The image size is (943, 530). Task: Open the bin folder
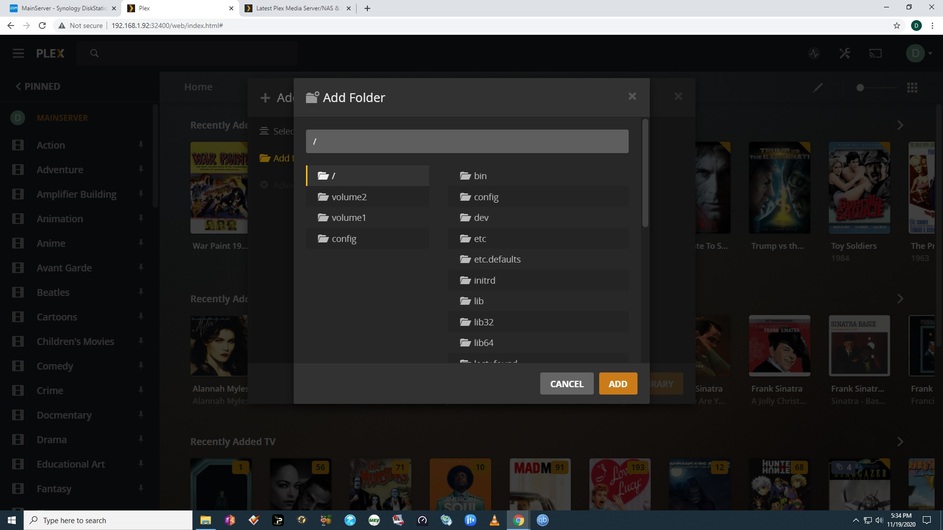point(538,176)
